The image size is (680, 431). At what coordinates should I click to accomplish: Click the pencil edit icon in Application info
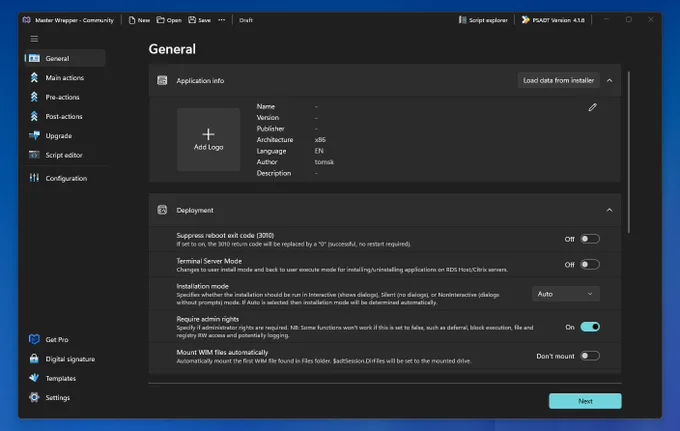coord(592,107)
